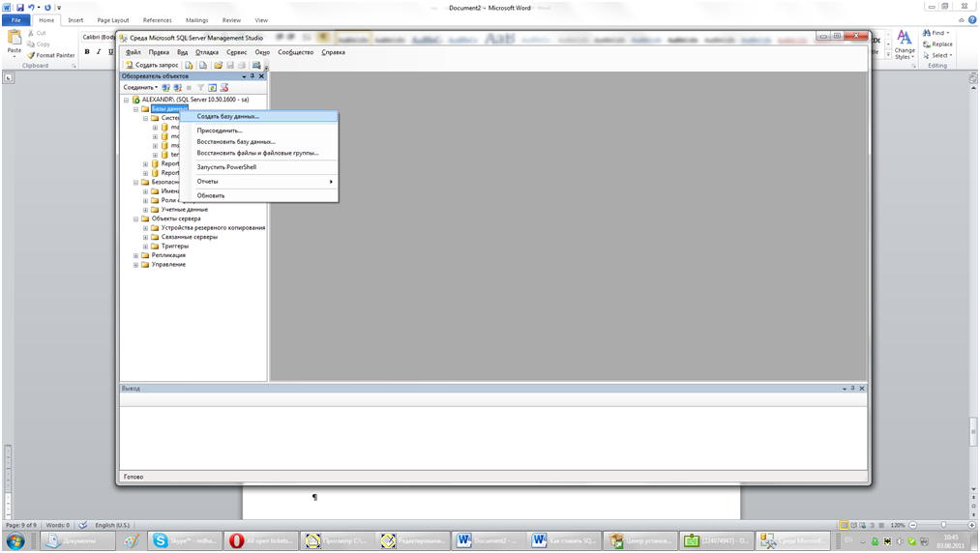Click the Создать запрос toolbar button
Image resolution: width=980 pixels, height=553 pixels.
click(x=152, y=65)
